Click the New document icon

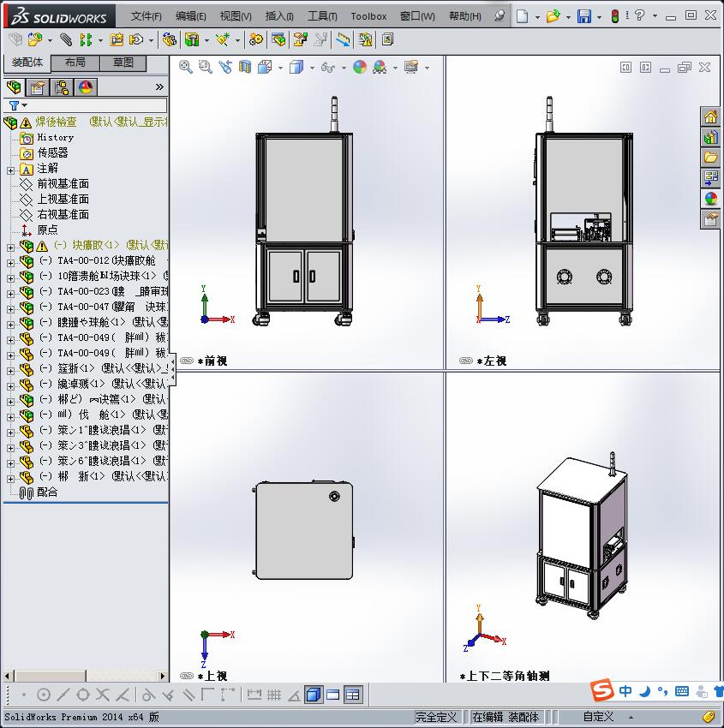523,16
